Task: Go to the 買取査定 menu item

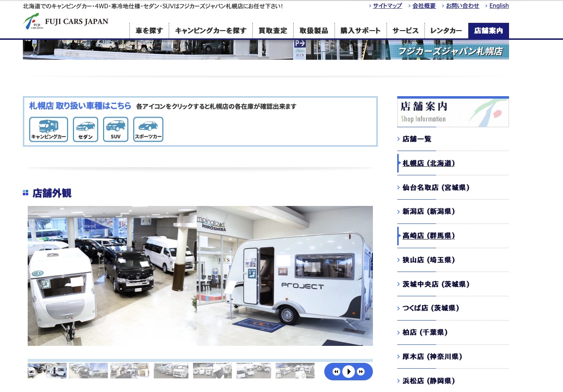Action: [273, 31]
